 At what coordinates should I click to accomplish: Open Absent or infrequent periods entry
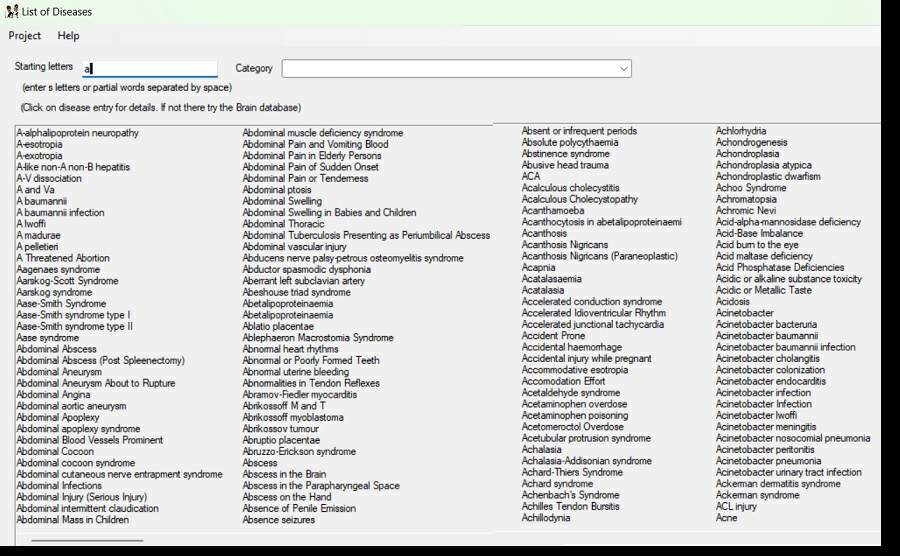pos(579,131)
